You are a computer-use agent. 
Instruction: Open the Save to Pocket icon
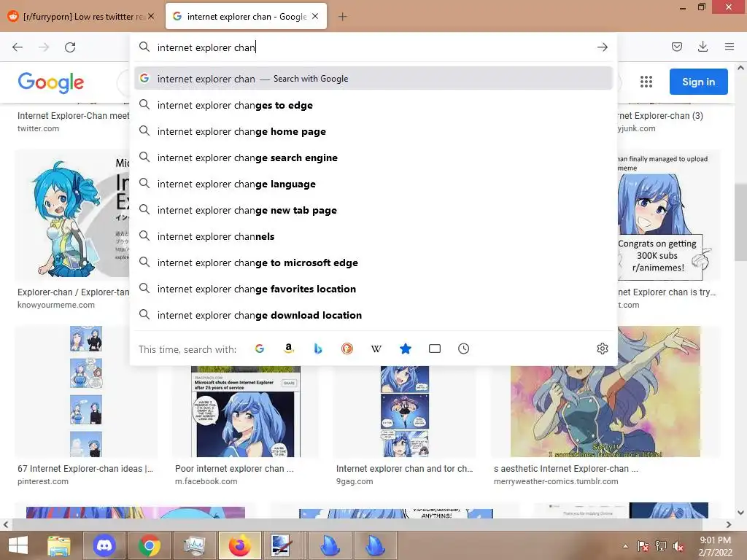point(676,47)
